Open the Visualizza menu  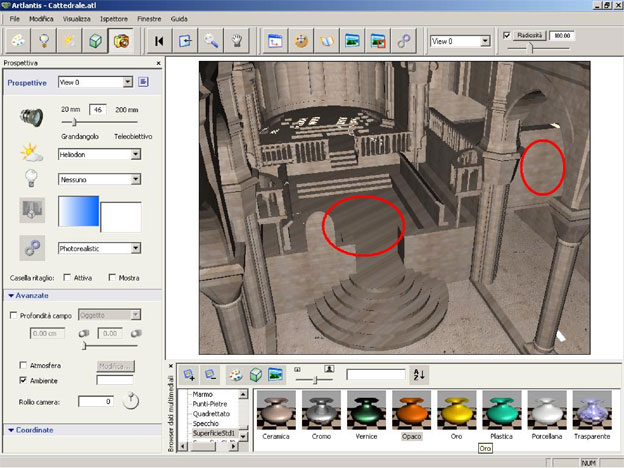pos(76,19)
